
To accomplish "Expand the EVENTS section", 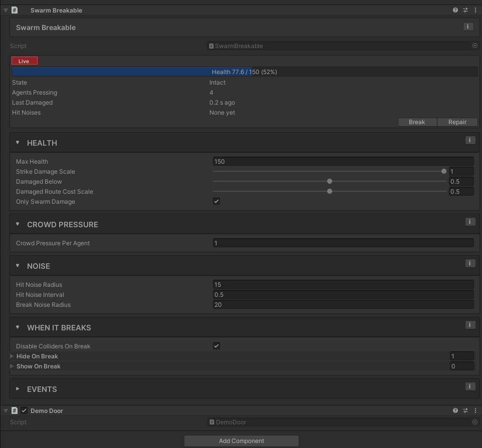I will coord(18,389).
